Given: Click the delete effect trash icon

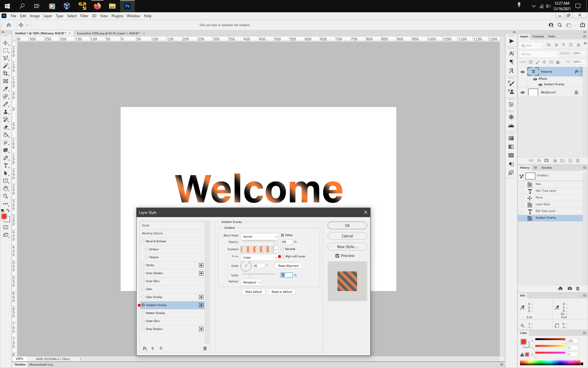Looking at the screenshot, I should (205, 348).
